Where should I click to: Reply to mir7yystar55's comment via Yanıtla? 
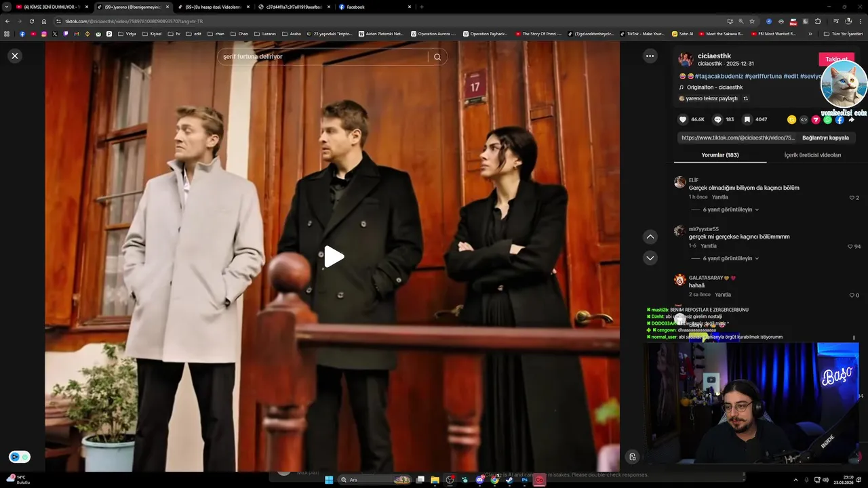(709, 246)
